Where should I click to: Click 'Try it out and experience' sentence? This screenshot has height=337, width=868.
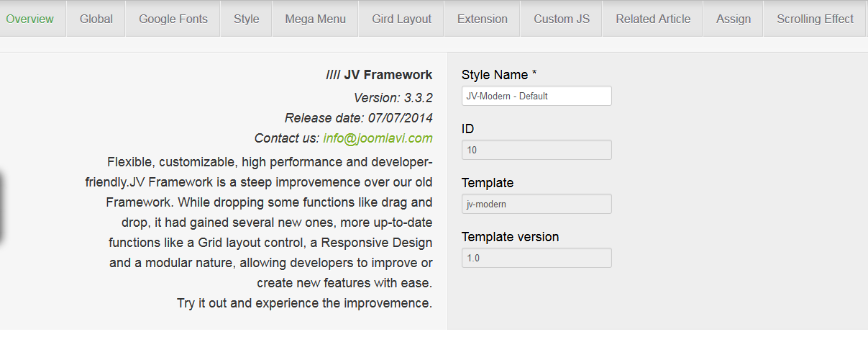305,303
